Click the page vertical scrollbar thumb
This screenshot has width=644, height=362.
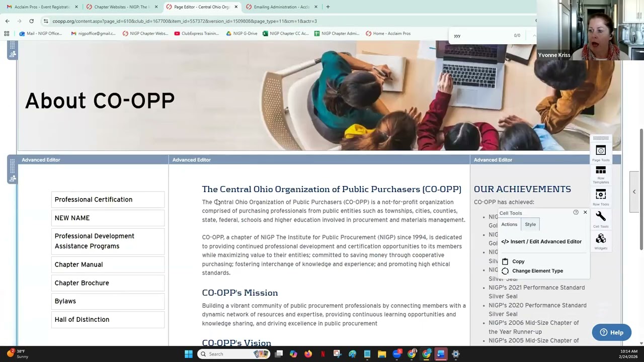pos(640,190)
